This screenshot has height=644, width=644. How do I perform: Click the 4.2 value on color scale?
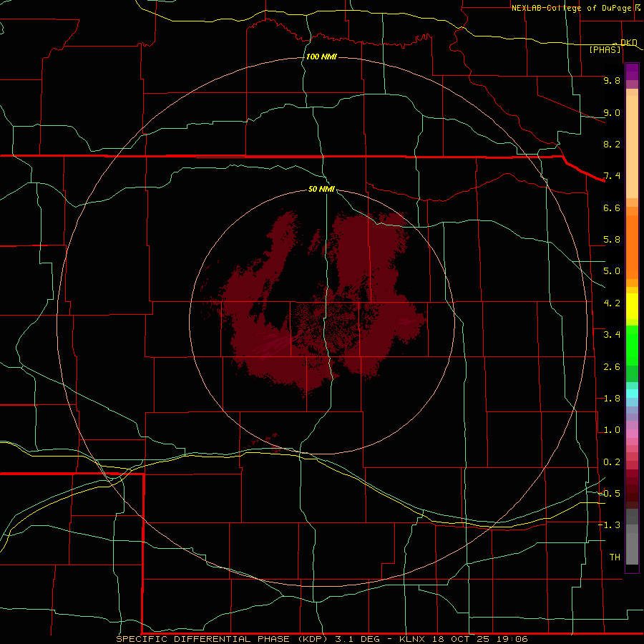click(x=612, y=303)
